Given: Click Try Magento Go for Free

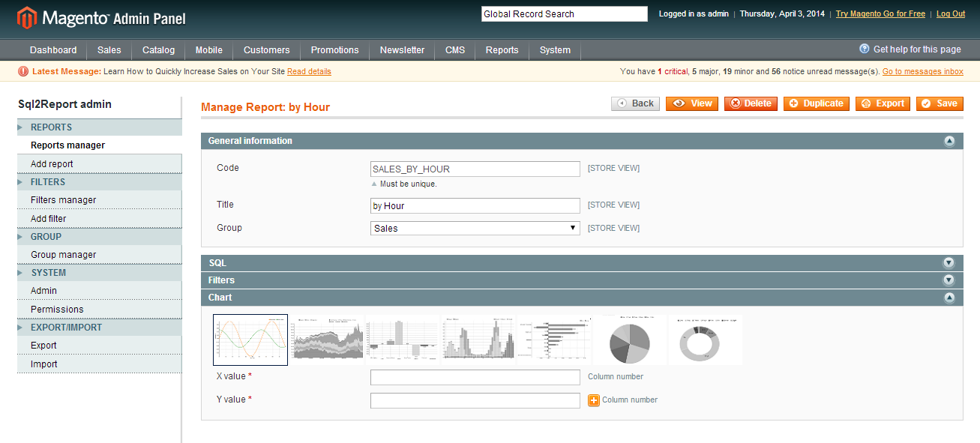Looking at the screenshot, I should tap(880, 13).
